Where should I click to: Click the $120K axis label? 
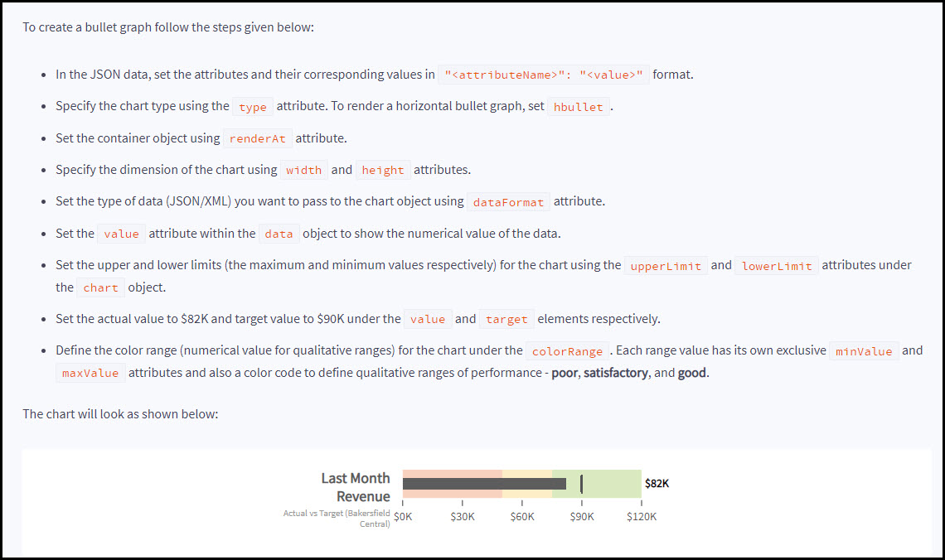[x=642, y=517]
